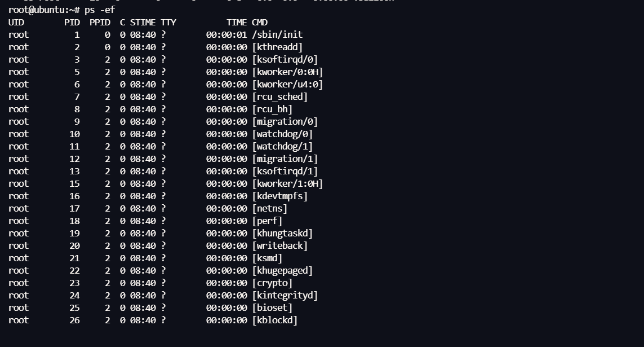Click the UID column header
Screen dimensions: 644x347
pyautogui.click(x=16, y=23)
